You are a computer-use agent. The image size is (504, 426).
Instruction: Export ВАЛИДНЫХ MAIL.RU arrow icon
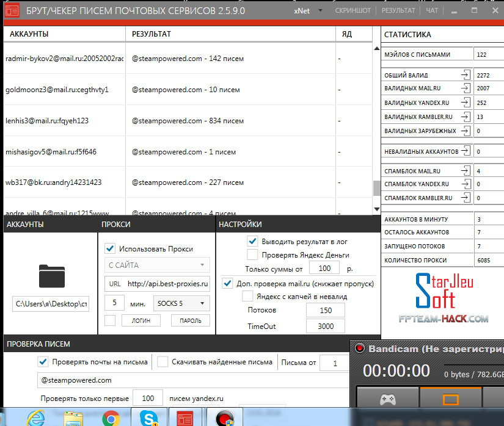point(466,88)
